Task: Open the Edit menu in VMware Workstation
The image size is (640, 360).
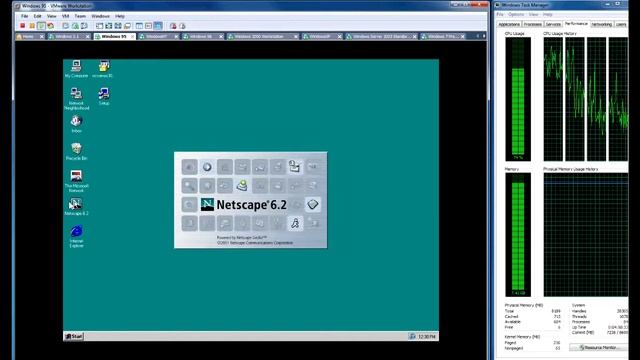Action: [x=38, y=16]
